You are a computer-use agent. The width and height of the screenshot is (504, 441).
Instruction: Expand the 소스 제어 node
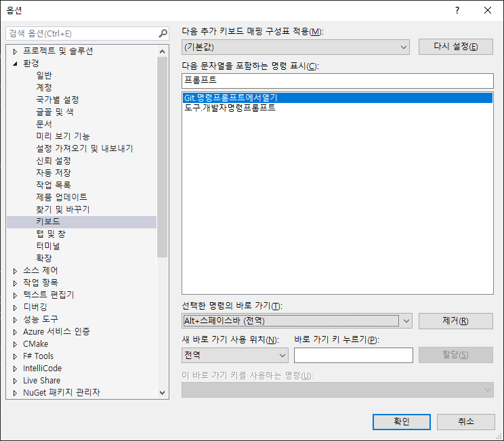click(x=15, y=271)
